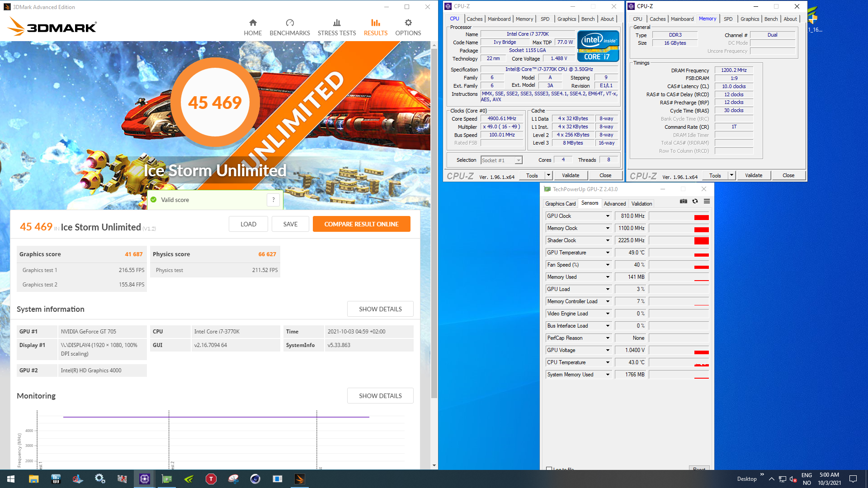
Task: Show details for Monitoring section
Action: tap(380, 396)
